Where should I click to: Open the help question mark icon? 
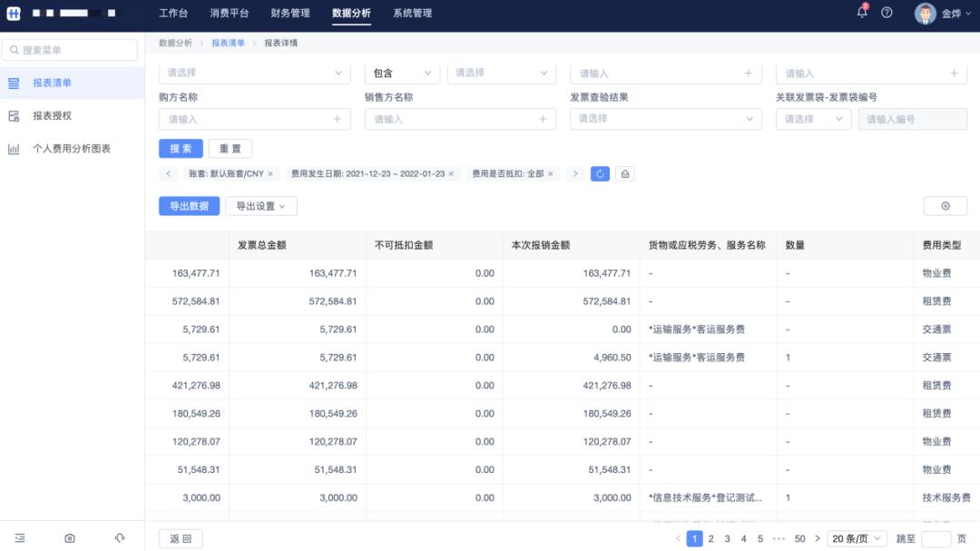click(887, 14)
